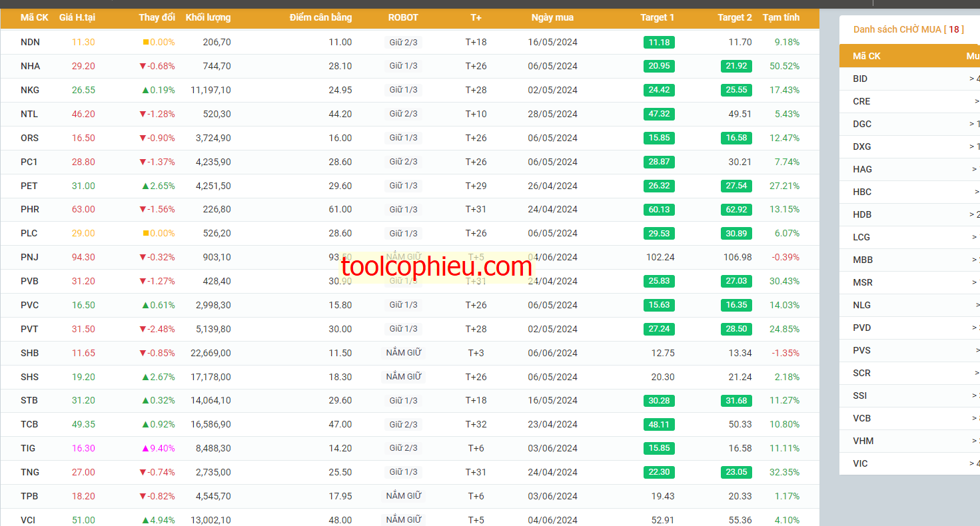Sort by Mã CK column header
Viewport: 980px width, 526px height.
coord(35,17)
